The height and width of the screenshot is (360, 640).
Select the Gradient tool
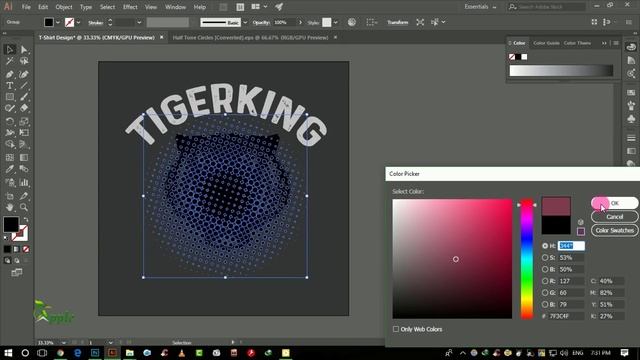(24, 158)
